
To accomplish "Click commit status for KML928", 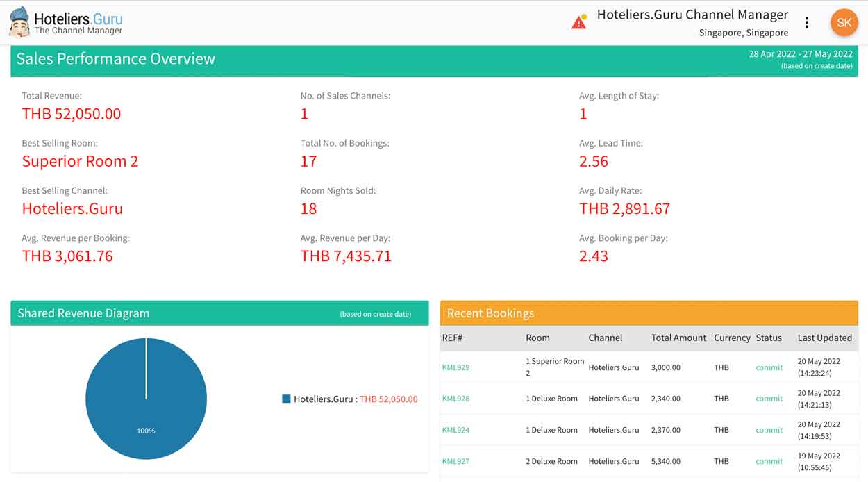I will pyautogui.click(x=769, y=399).
